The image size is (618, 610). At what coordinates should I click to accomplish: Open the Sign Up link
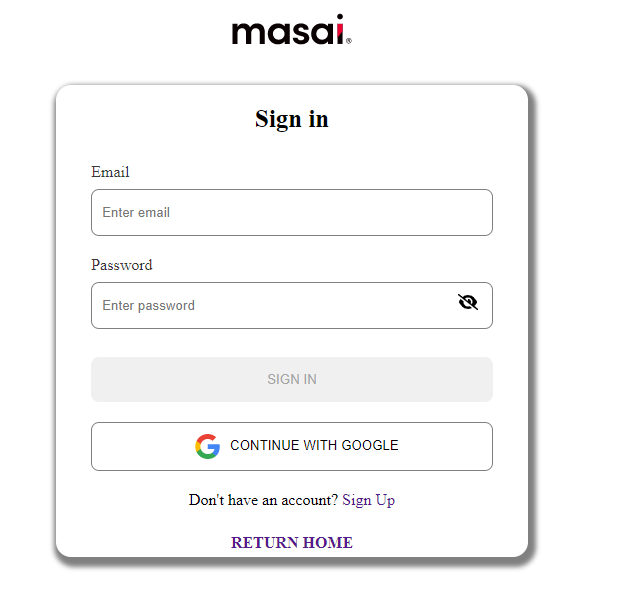point(369,500)
